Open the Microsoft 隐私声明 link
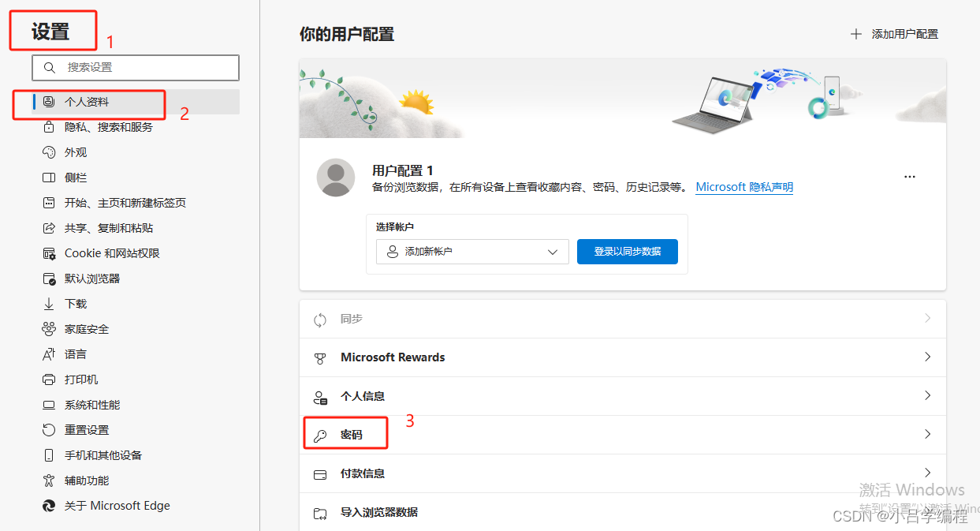This screenshot has height=531, width=980. (x=744, y=187)
